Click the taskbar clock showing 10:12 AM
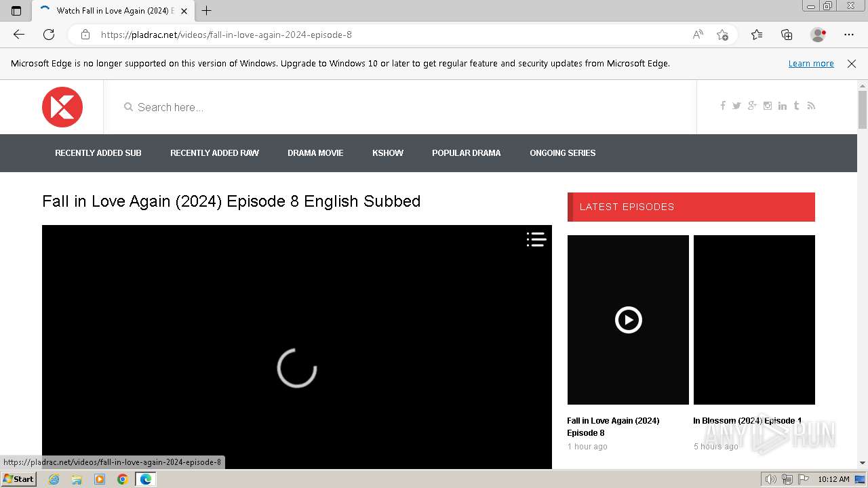The height and width of the screenshot is (488, 868). pos(833,479)
